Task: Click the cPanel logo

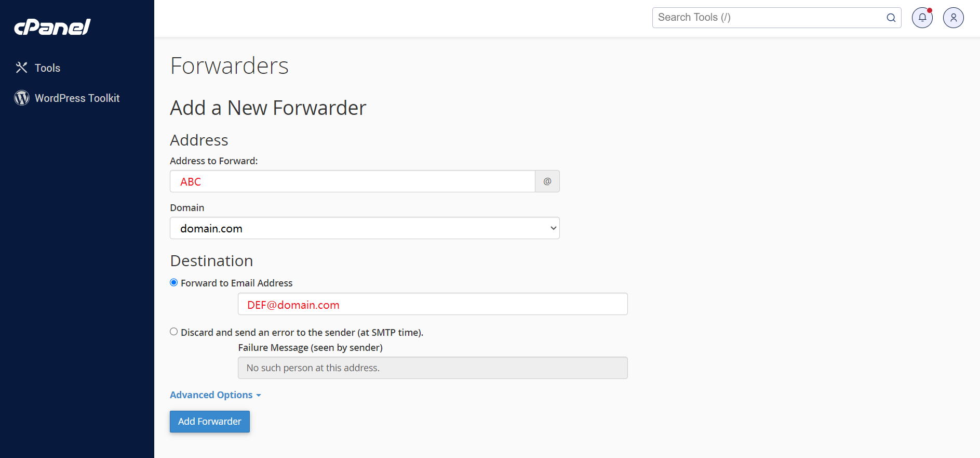Action: [52, 27]
